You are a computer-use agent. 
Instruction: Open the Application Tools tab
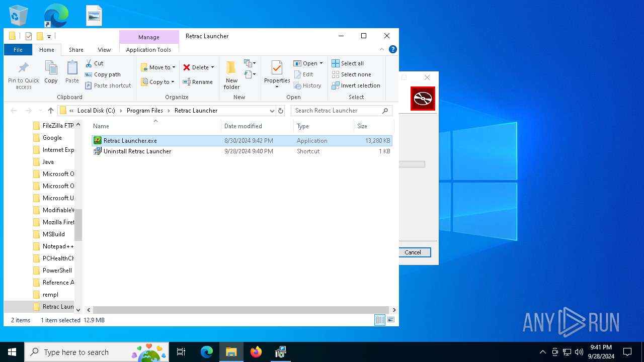tap(148, 50)
